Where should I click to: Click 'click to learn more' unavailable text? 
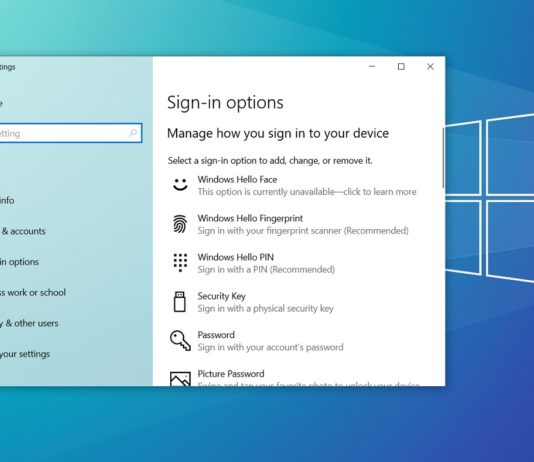point(380,192)
